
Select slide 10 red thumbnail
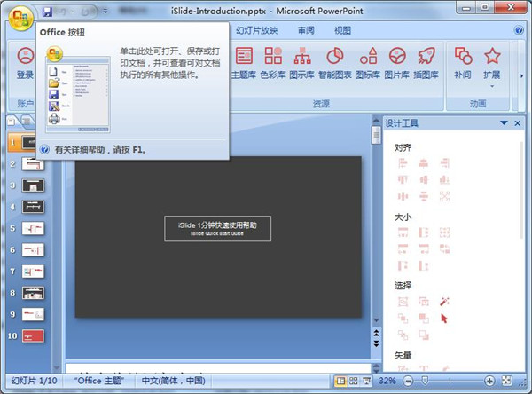(x=33, y=336)
